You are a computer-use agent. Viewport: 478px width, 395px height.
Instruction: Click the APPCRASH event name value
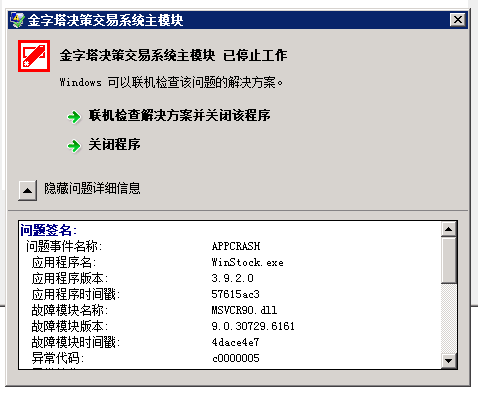point(236,246)
